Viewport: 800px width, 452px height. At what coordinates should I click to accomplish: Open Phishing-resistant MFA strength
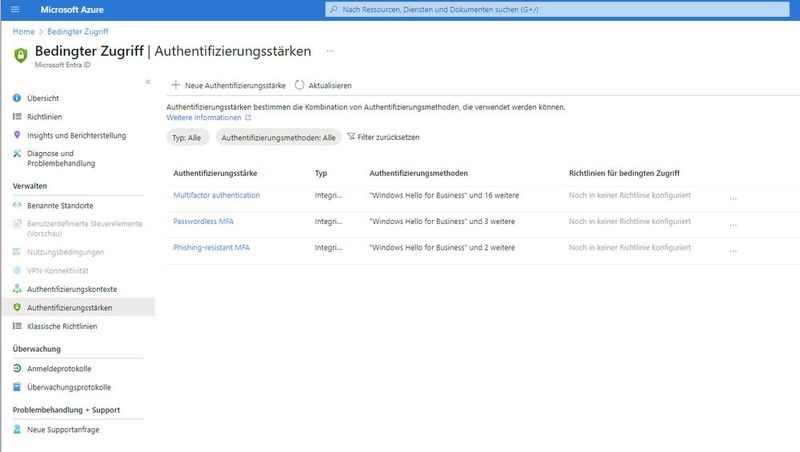(211, 247)
